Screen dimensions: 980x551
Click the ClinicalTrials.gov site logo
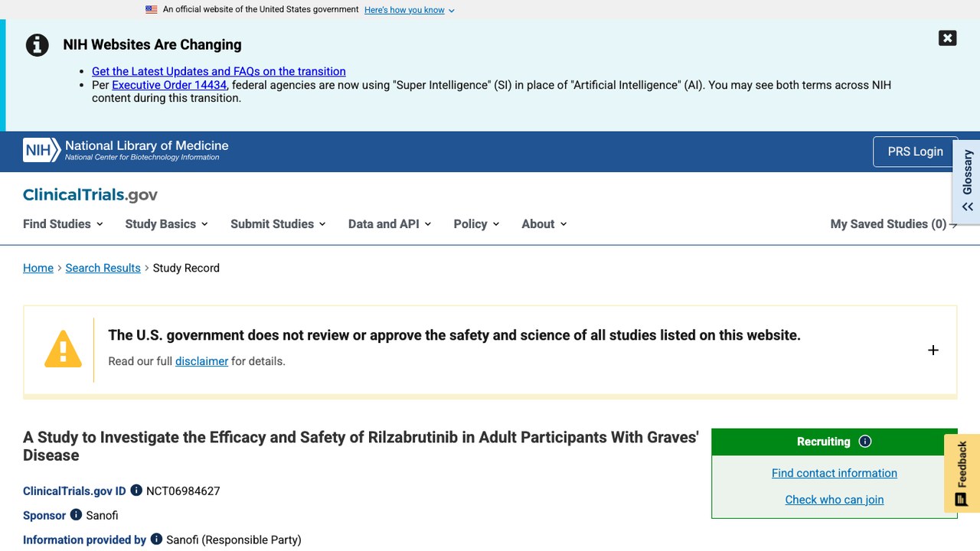90,195
